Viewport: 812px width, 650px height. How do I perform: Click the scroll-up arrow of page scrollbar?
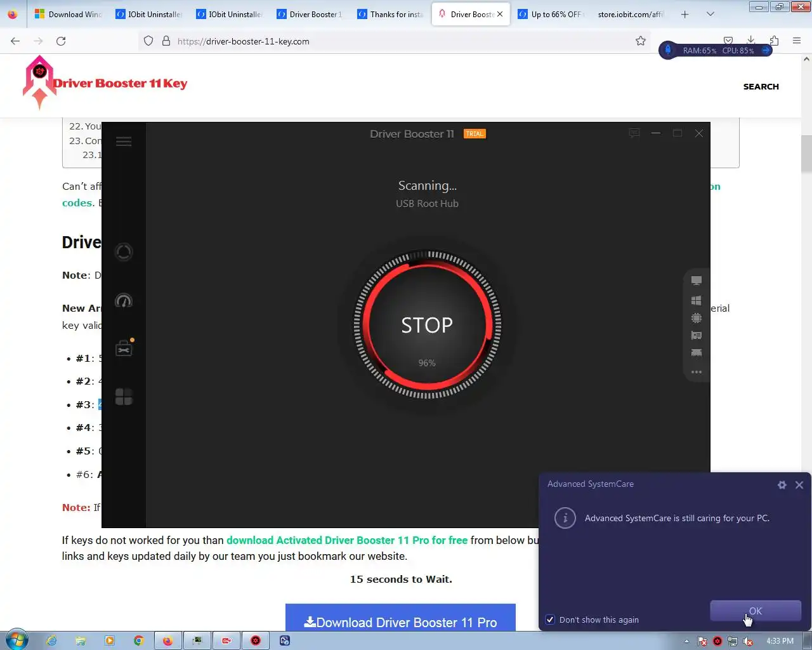tap(806, 59)
